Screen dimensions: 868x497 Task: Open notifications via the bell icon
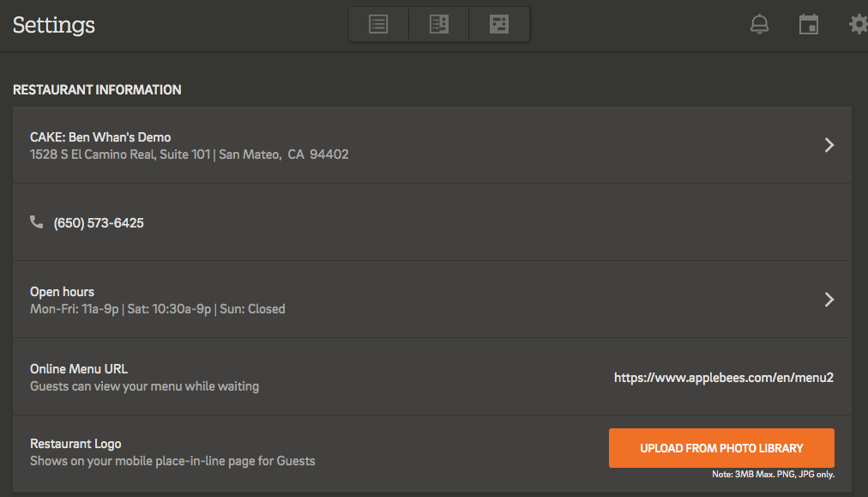click(x=760, y=24)
